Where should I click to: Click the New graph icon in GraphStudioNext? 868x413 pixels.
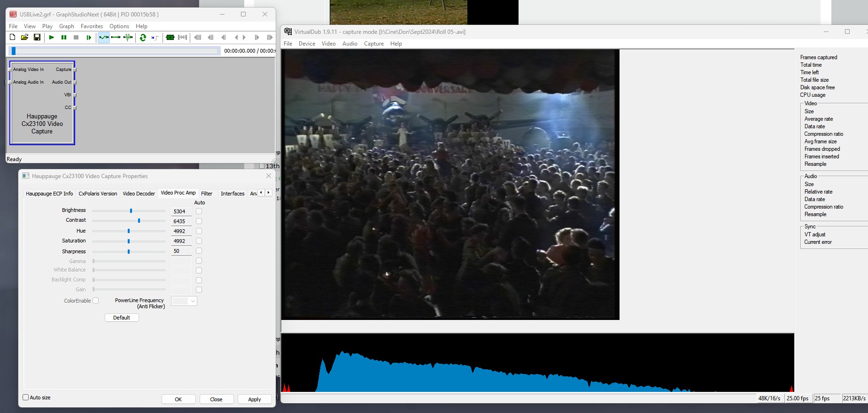[13, 37]
